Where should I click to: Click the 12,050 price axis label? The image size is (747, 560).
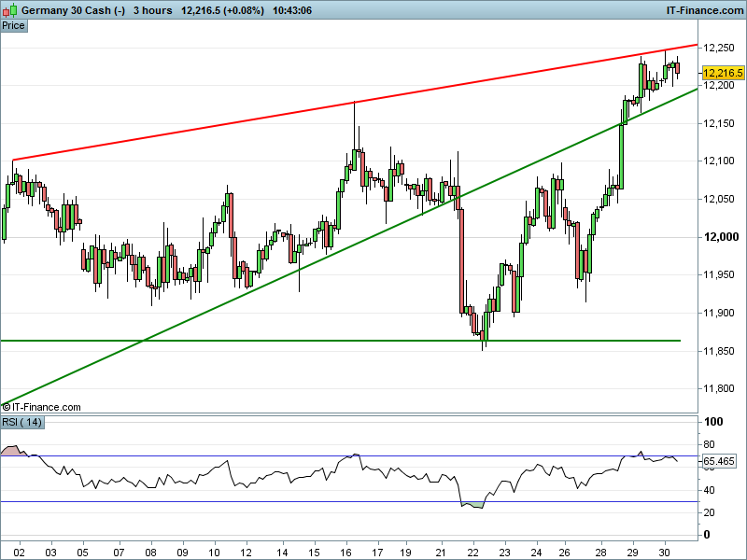(719, 199)
